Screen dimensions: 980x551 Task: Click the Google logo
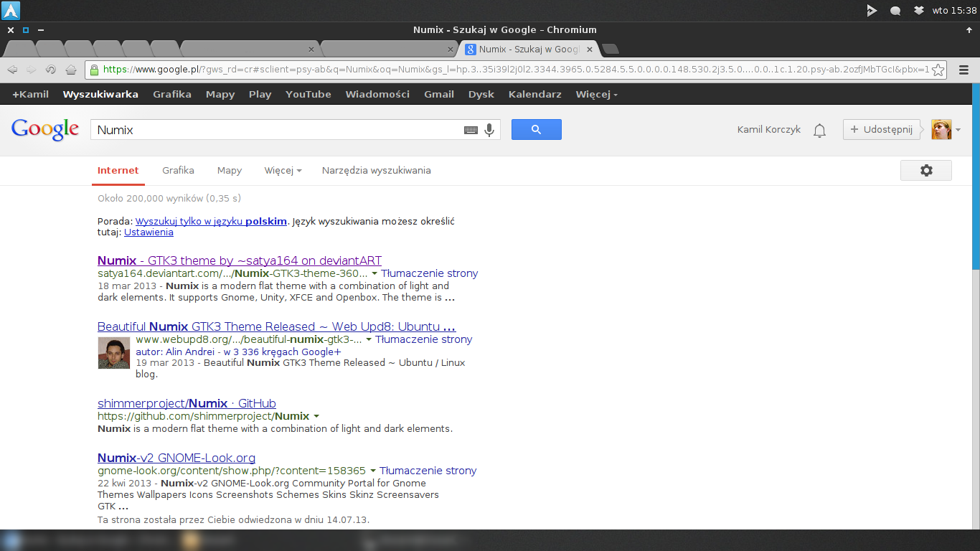point(45,129)
